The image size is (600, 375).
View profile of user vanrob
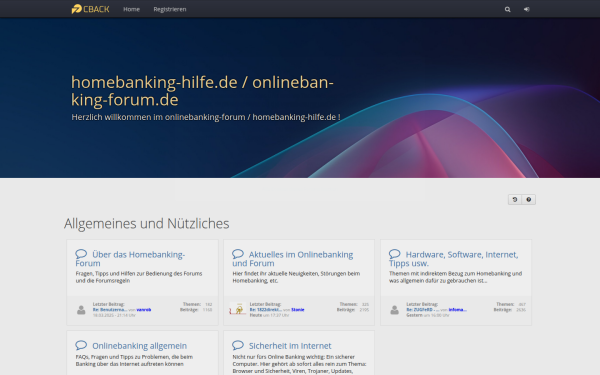coord(144,310)
